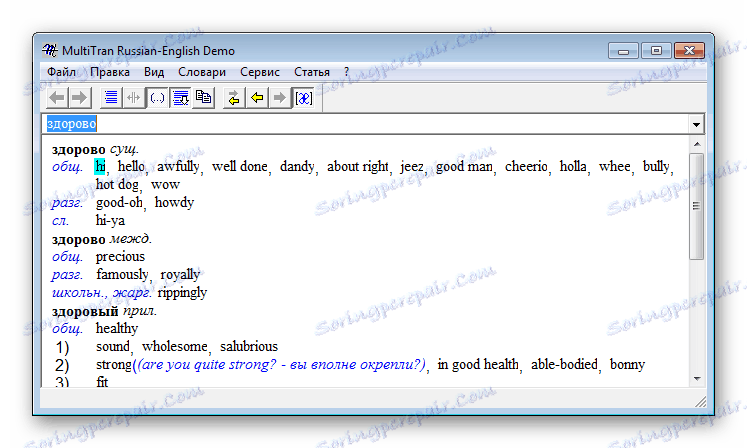Click the translation 'dandy'
This screenshot has width=747, height=448.
[297, 166]
